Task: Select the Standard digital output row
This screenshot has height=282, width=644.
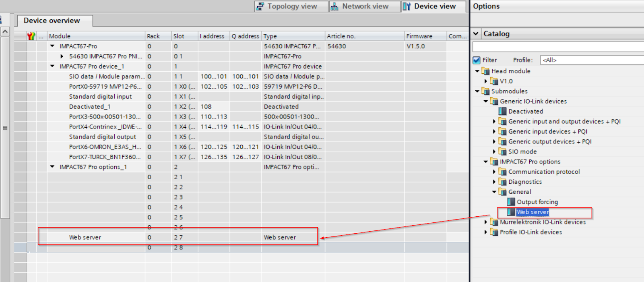Action: 242,137
